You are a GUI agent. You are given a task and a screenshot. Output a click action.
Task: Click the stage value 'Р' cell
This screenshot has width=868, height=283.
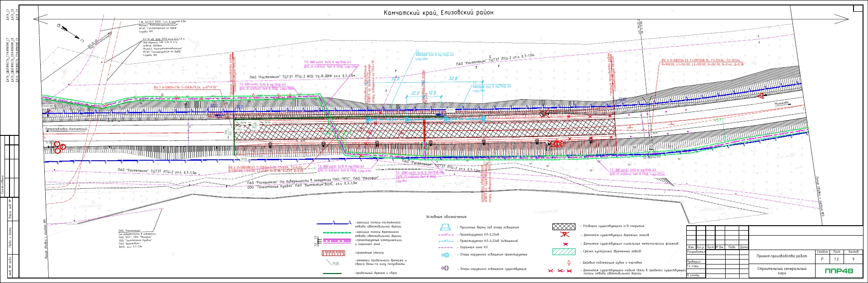coord(823,259)
